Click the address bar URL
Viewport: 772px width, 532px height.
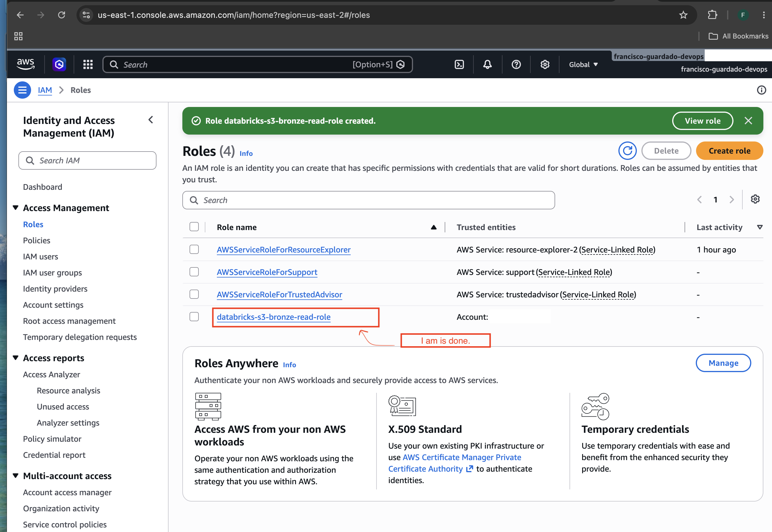click(234, 15)
